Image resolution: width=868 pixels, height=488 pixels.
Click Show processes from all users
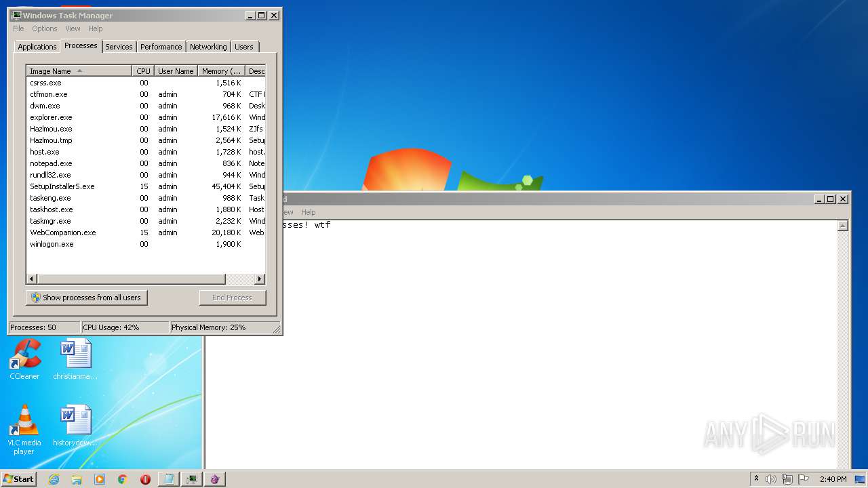(x=86, y=298)
